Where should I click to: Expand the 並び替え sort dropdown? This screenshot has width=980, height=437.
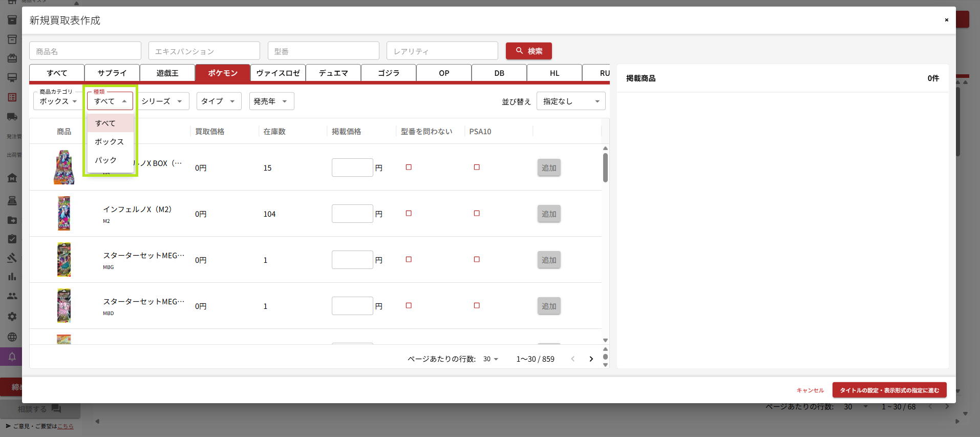570,101
